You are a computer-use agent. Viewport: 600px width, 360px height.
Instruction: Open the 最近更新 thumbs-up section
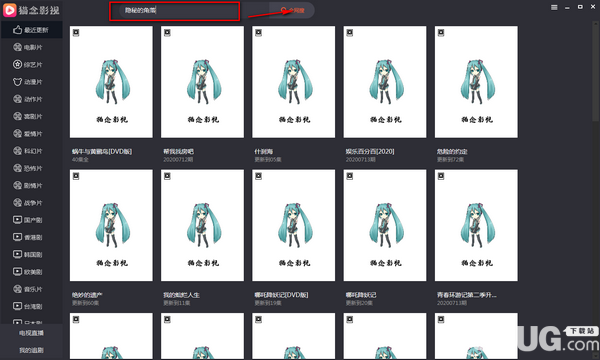[x=31, y=30]
